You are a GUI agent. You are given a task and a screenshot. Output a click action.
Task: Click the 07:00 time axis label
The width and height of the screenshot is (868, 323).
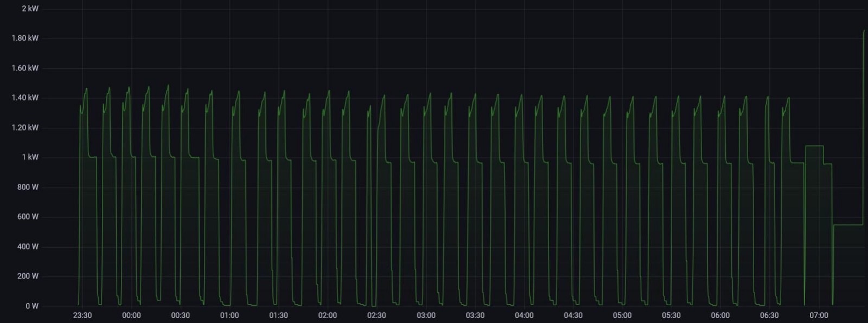coord(819,315)
